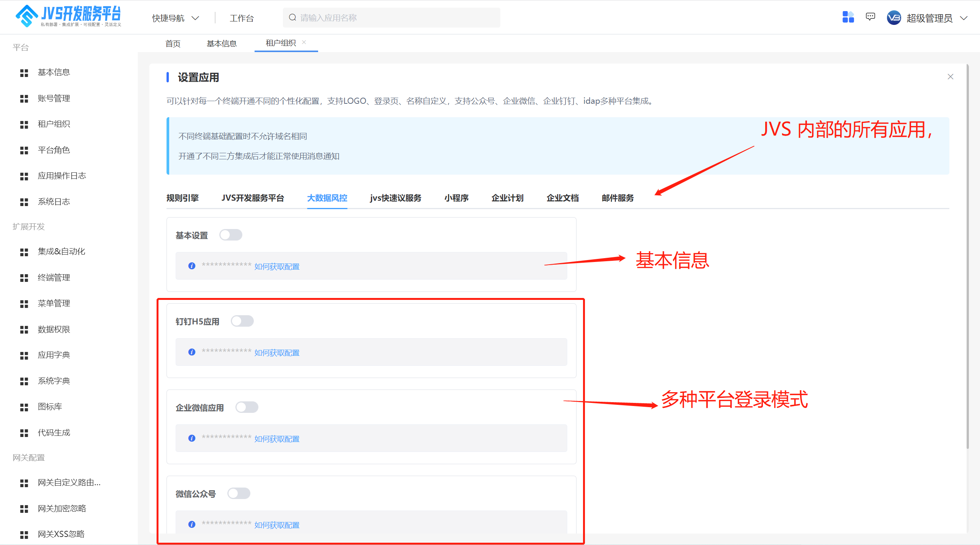
Task: Expand the 快捷导航 dropdown
Action: pyautogui.click(x=176, y=18)
